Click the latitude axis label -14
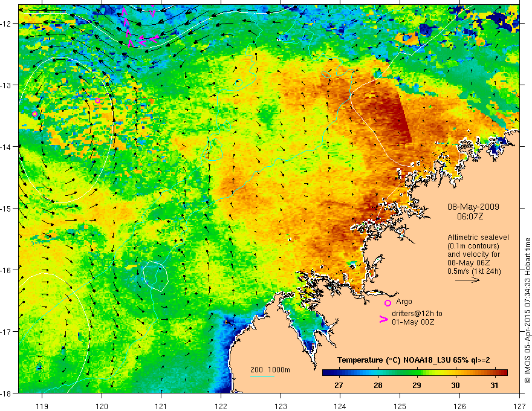 pos(7,147)
